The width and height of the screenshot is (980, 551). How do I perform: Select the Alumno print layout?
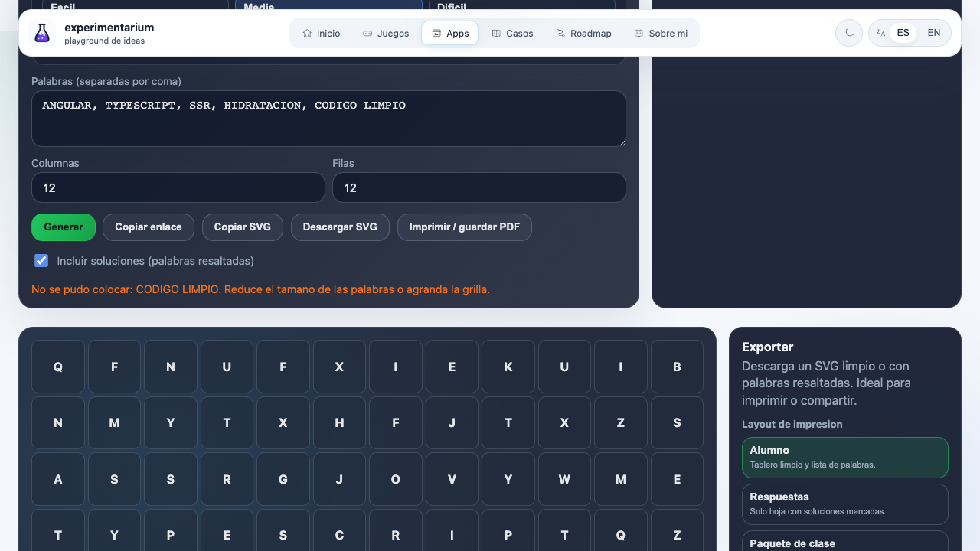click(845, 458)
